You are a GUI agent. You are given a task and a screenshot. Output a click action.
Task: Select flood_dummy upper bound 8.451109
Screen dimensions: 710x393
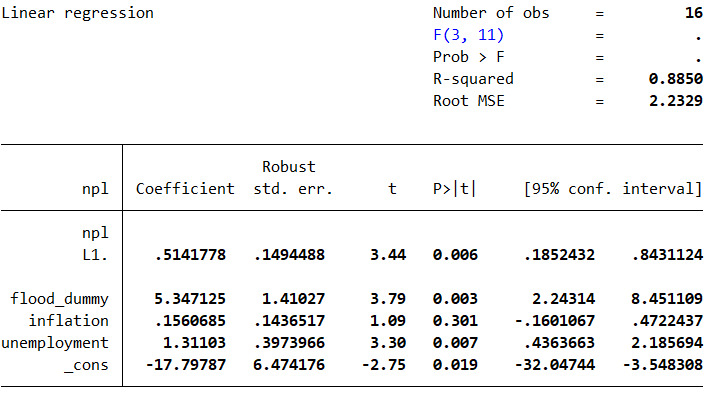pyautogui.click(x=667, y=299)
